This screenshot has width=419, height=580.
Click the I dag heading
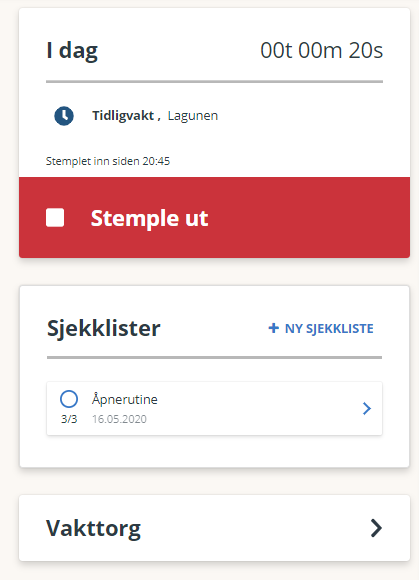[x=72, y=51]
